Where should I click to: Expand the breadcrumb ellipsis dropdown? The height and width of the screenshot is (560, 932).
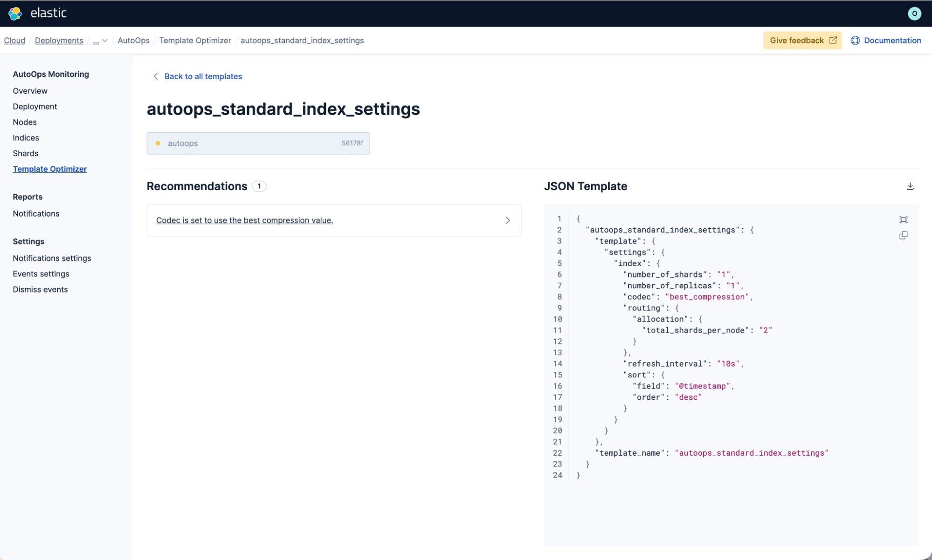point(100,41)
